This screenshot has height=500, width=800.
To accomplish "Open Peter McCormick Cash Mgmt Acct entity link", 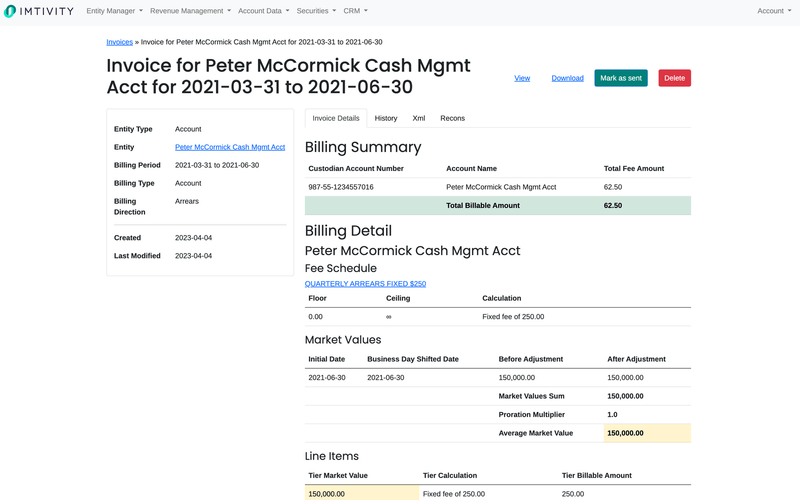I will click(230, 147).
